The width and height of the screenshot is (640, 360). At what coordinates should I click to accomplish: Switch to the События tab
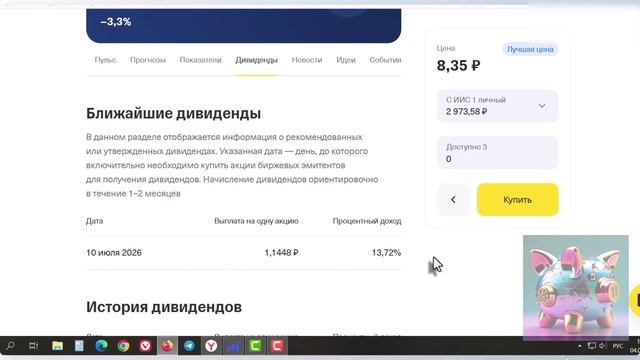[x=385, y=60]
